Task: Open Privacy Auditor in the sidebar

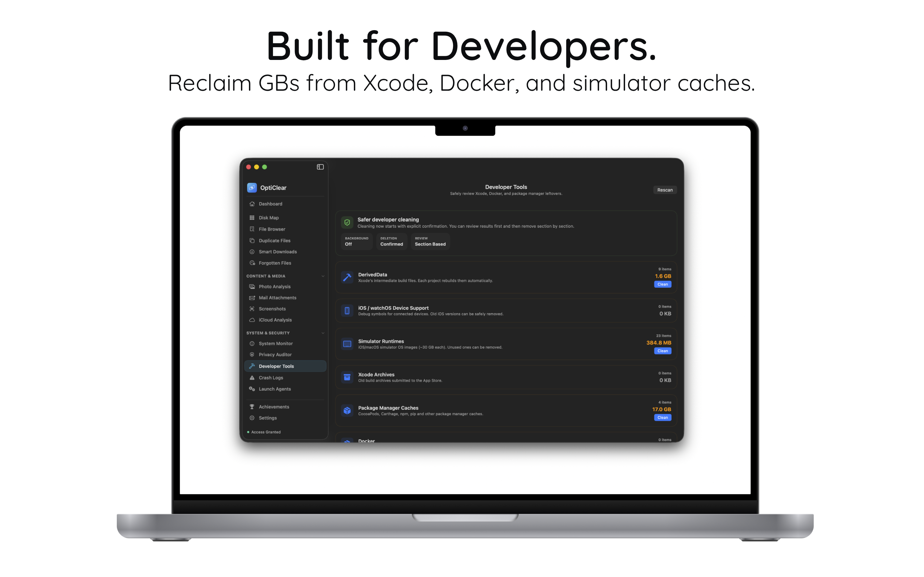Action: [275, 355]
